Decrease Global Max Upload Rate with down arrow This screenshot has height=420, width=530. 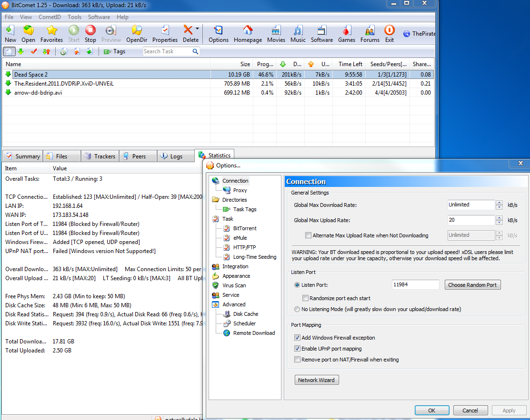pos(499,223)
